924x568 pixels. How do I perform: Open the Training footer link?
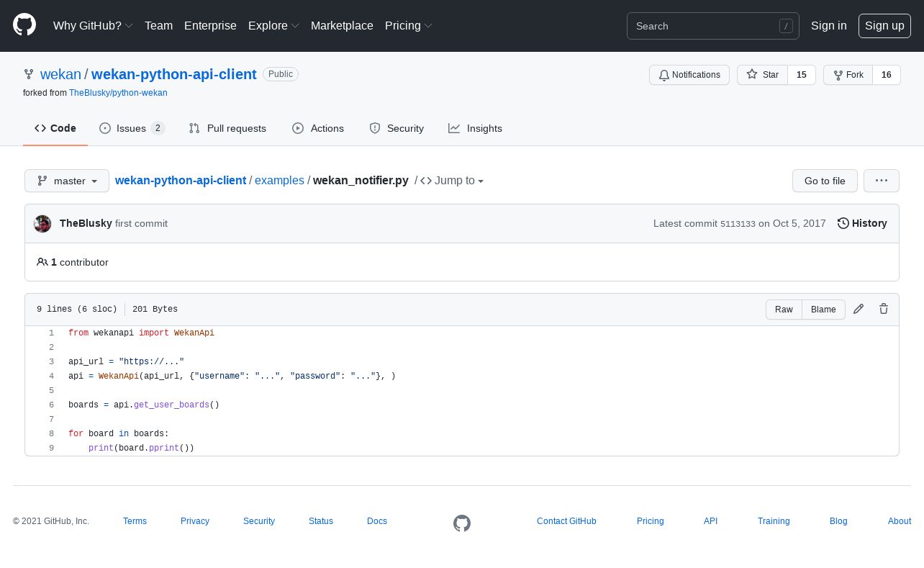click(774, 521)
